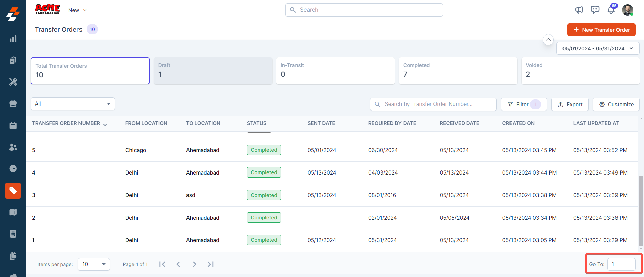Open the analytics bar chart sidebar icon
Screen dimensions: 644x277
click(x=13, y=39)
